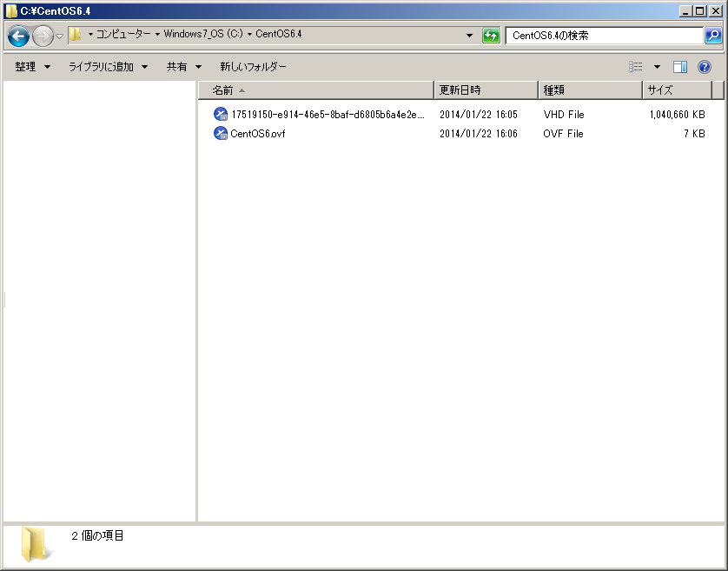728x571 pixels.
Task: Expand the arrow after Windows7_OS (C:)
Action: pos(249,34)
